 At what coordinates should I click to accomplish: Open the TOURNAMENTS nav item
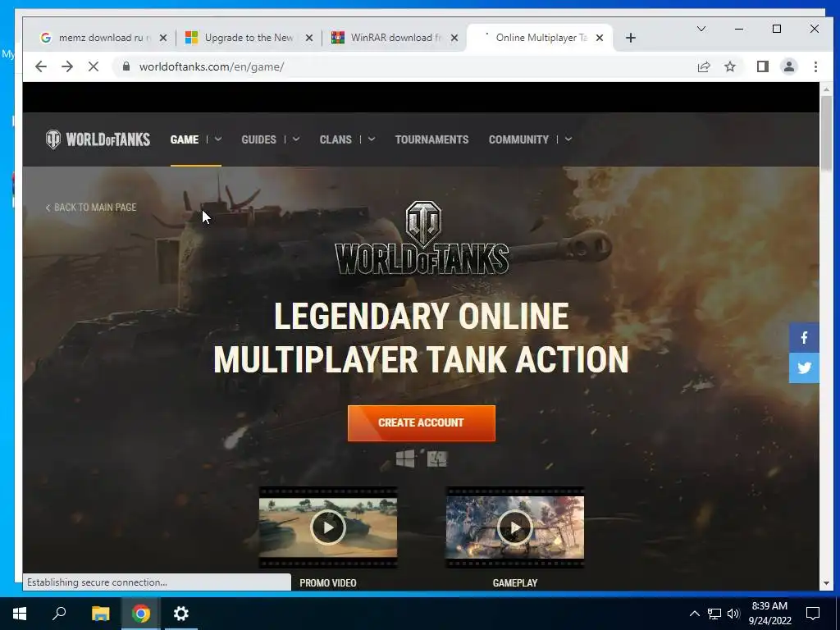tap(431, 139)
